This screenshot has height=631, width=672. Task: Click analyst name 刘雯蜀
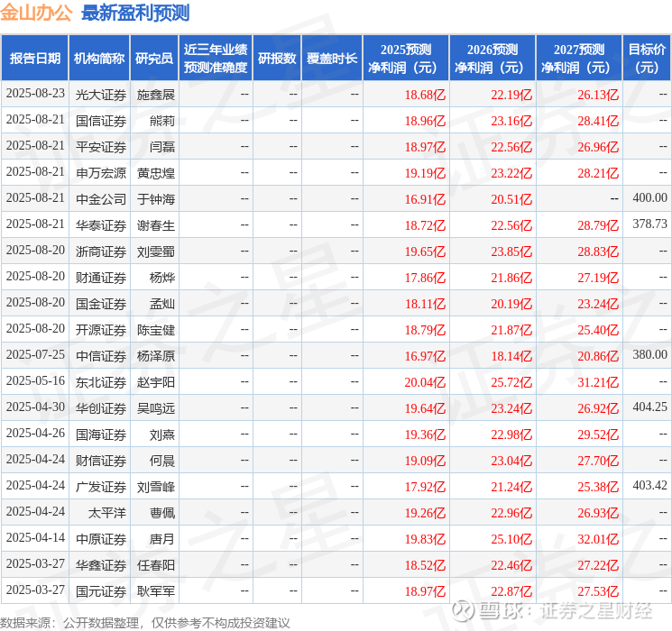click(x=156, y=251)
